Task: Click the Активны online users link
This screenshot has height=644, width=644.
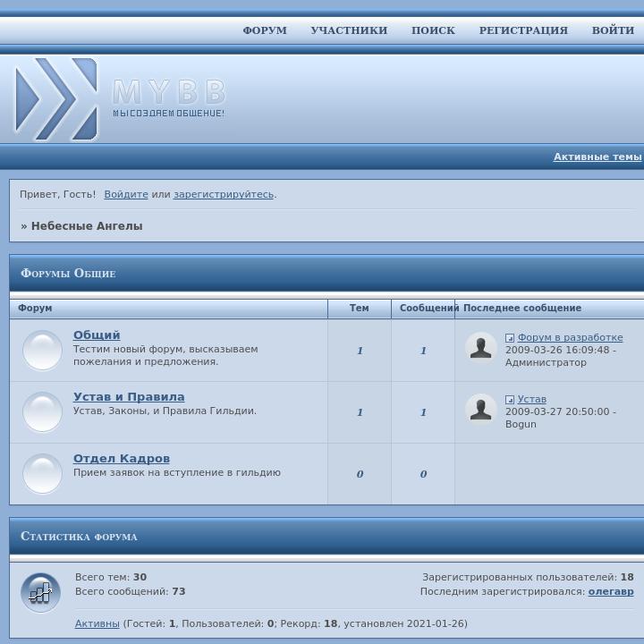Action: pos(97,623)
